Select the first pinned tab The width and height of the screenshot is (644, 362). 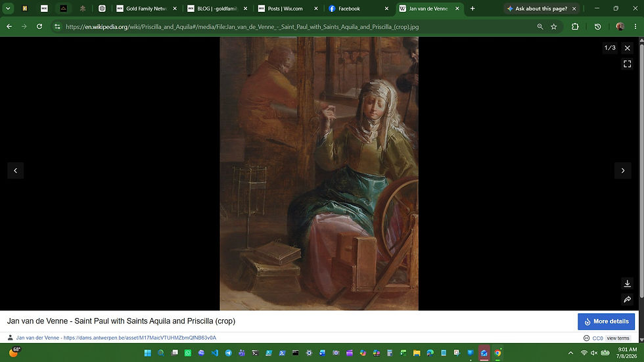click(25, 8)
